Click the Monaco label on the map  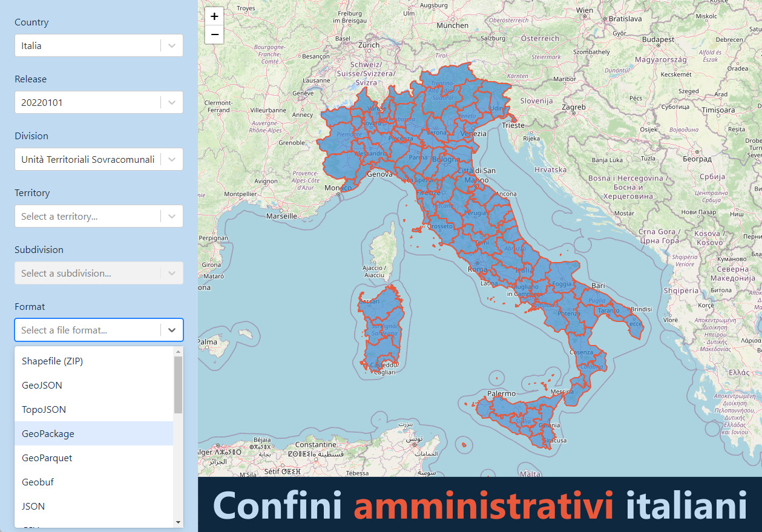tap(338, 188)
